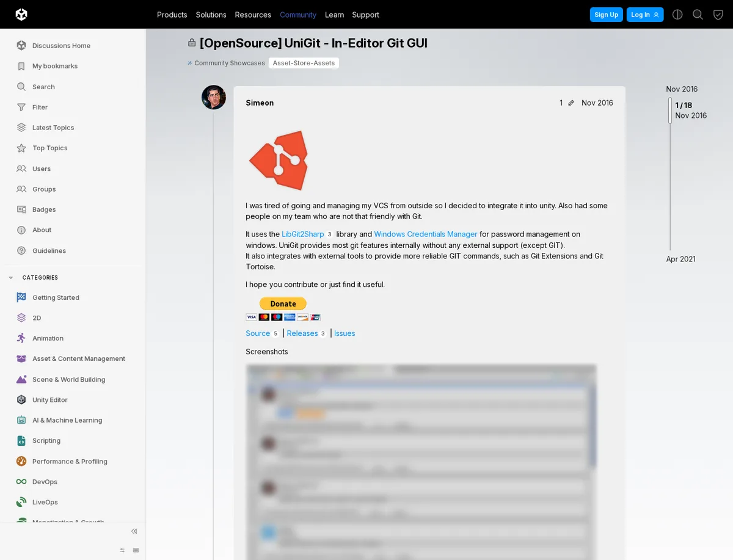This screenshot has height=560, width=733.
Task: Click the Unity logo in header
Action: pyautogui.click(x=21, y=14)
